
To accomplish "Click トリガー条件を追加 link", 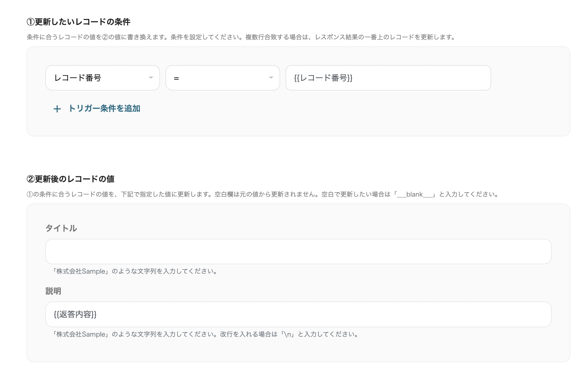I will [x=104, y=109].
